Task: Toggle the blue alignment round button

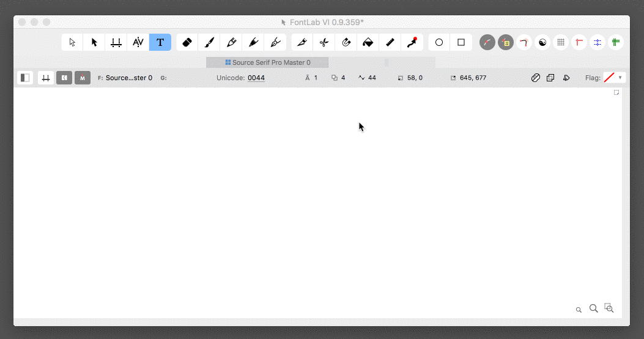Action: 598,42
